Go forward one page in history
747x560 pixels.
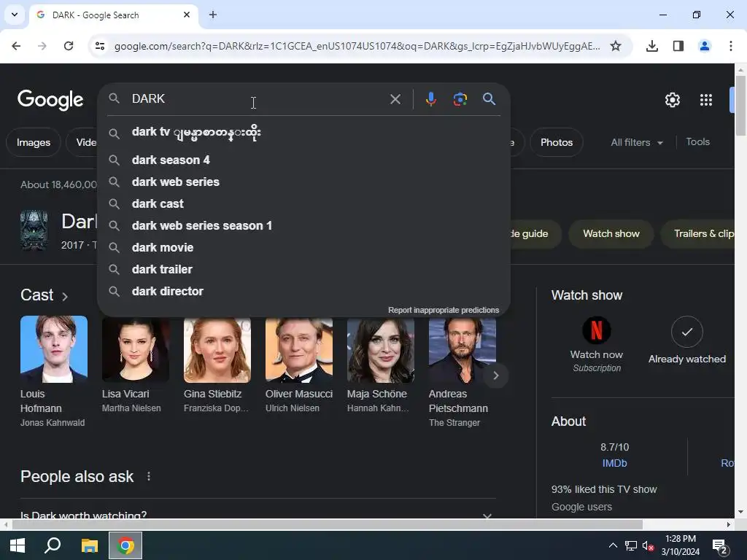coord(42,46)
